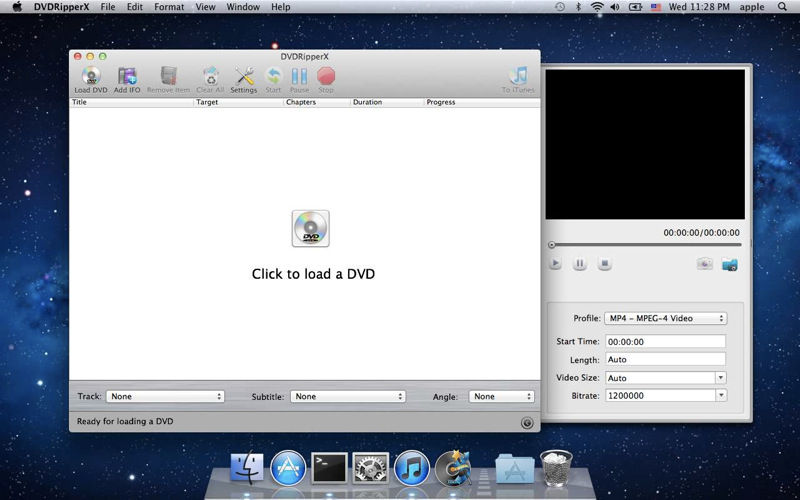Screen dimensions: 800x500
Task: Open the View menu
Action: pyautogui.click(x=205, y=7)
